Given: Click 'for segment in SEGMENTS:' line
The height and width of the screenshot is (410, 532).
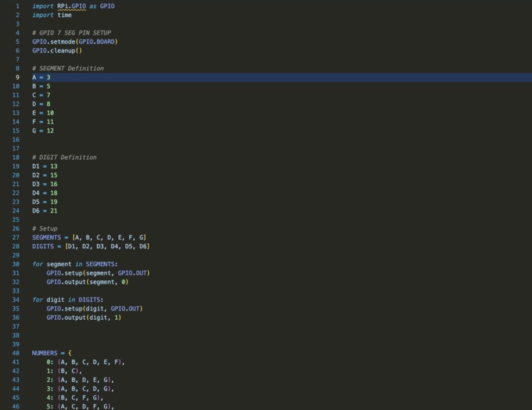Looking at the screenshot, I should pos(75,264).
